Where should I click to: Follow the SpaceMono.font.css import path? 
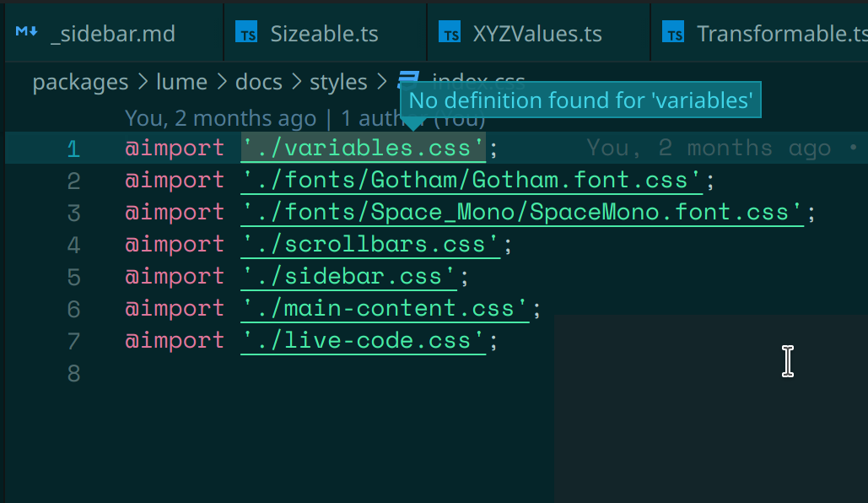tap(519, 212)
